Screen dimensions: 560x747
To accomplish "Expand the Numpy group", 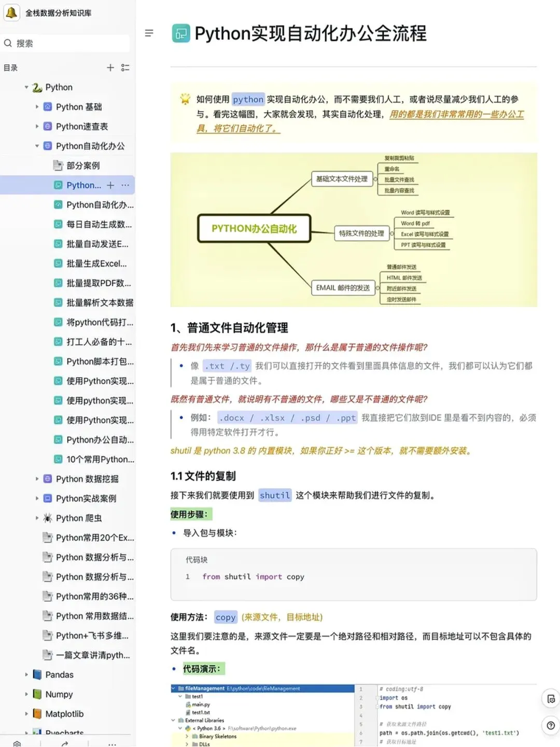I will click(x=26, y=694).
